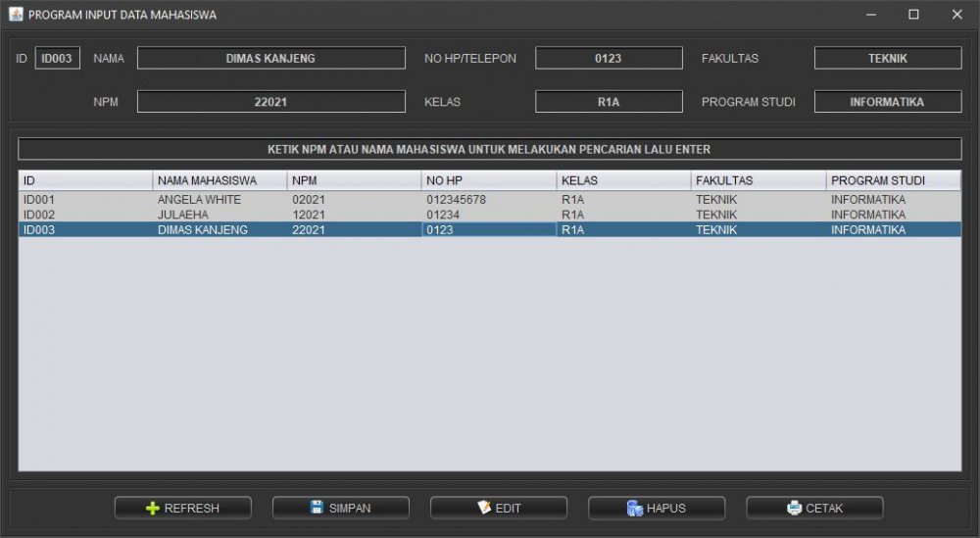Click the ID field showing ID003
980x538 pixels.
[58, 59]
